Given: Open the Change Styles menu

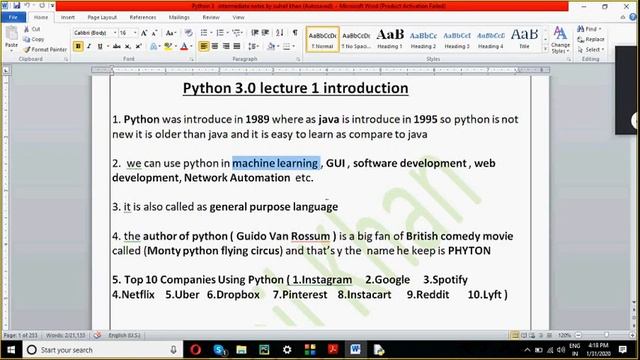Looking at the screenshot, I should click(x=560, y=40).
